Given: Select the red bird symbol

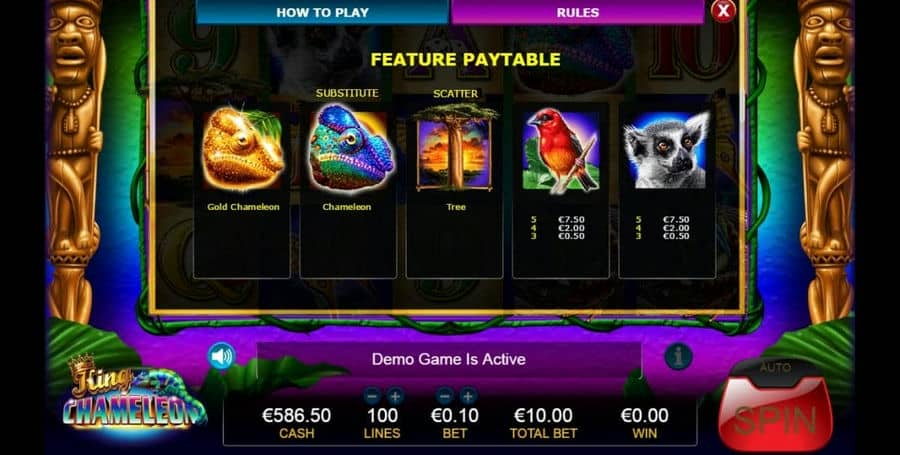Looking at the screenshot, I should [561, 150].
